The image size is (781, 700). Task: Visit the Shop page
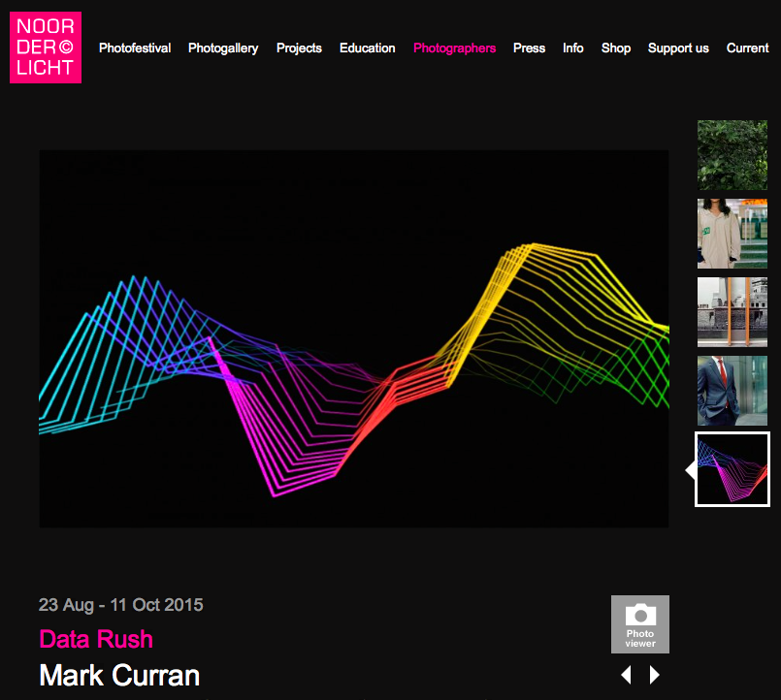pyautogui.click(x=616, y=48)
